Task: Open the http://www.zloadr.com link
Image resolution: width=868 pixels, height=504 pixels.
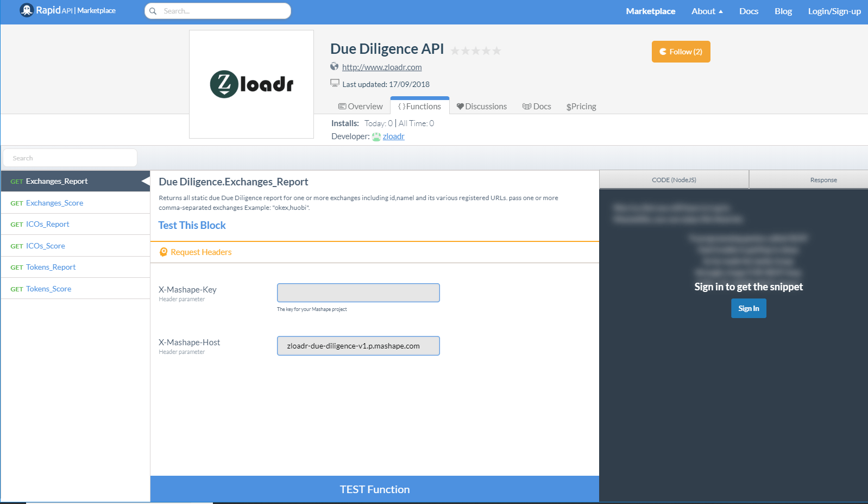Action: tap(382, 67)
